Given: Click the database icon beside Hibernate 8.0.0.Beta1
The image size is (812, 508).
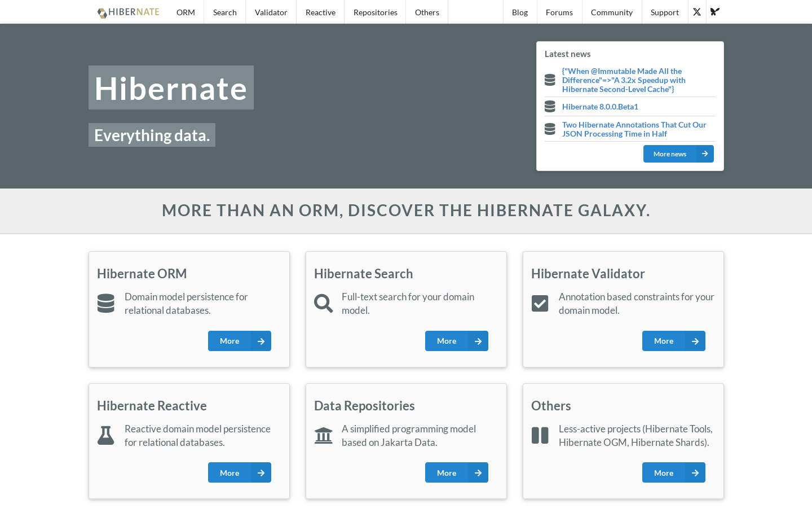Looking at the screenshot, I should (550, 107).
